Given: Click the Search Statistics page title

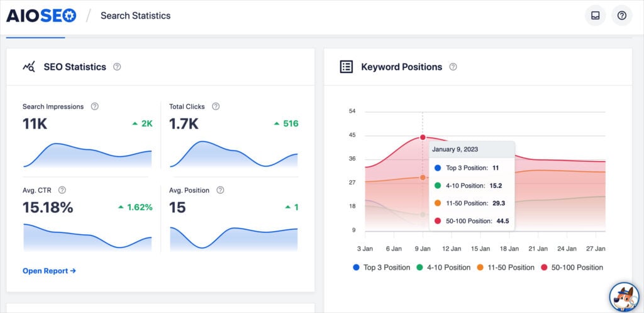Looking at the screenshot, I should (x=136, y=16).
